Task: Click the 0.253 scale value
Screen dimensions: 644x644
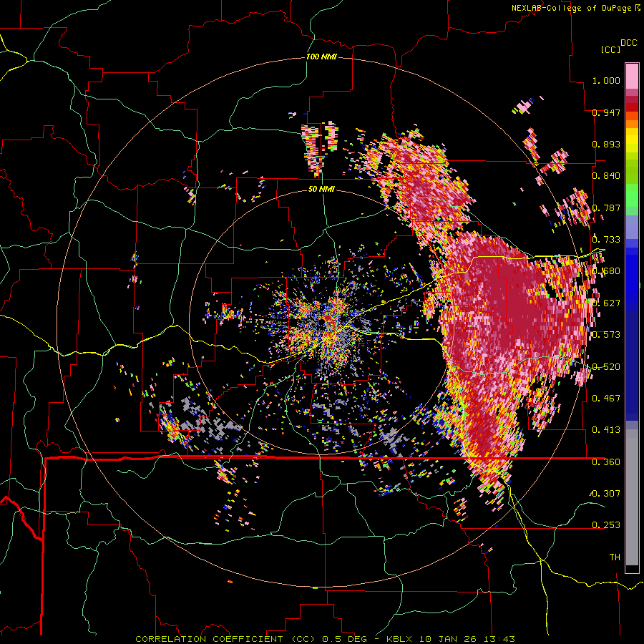Action: coord(606,525)
